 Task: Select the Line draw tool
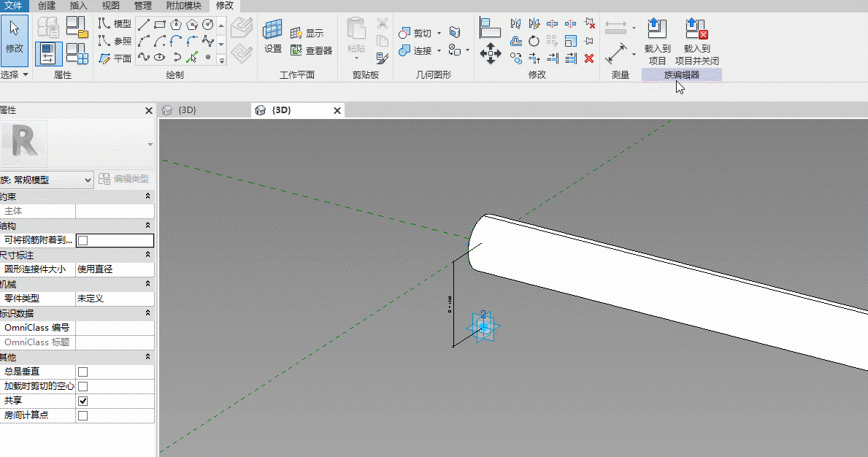click(x=143, y=24)
